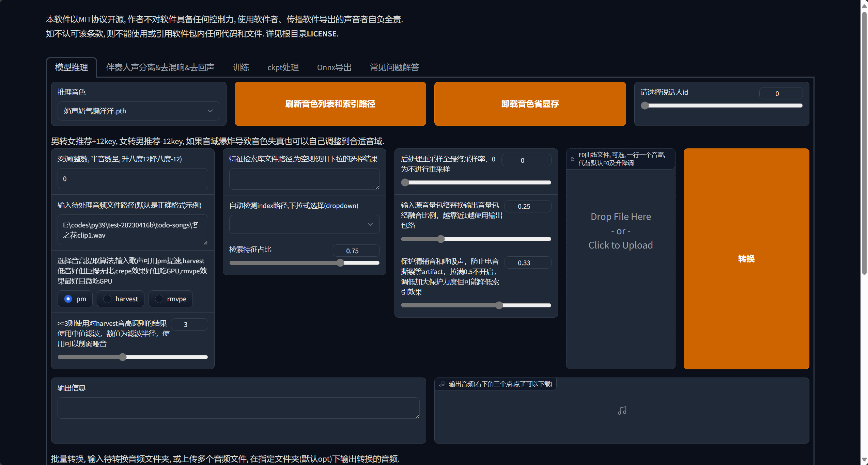Viewport: 868px width, 465px height.
Task: Click the chevron arrow in index path dropdown
Action: pyautogui.click(x=370, y=224)
